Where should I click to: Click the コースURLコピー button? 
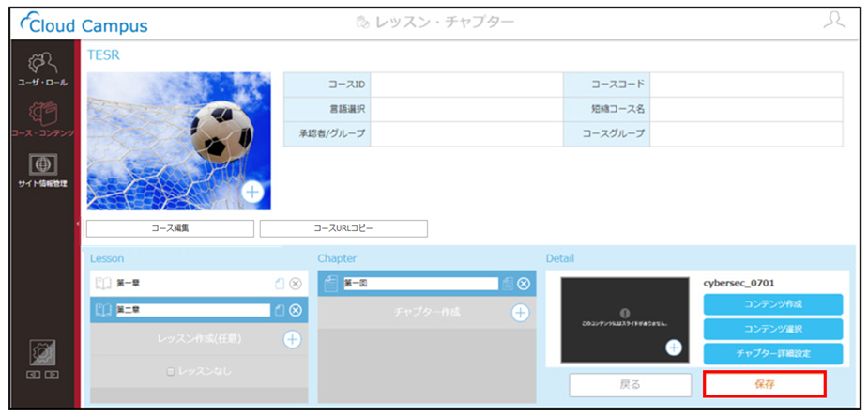click(343, 228)
